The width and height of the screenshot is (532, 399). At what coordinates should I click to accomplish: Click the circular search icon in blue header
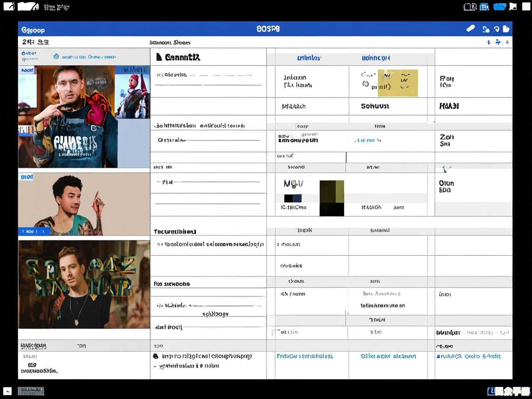click(496, 29)
